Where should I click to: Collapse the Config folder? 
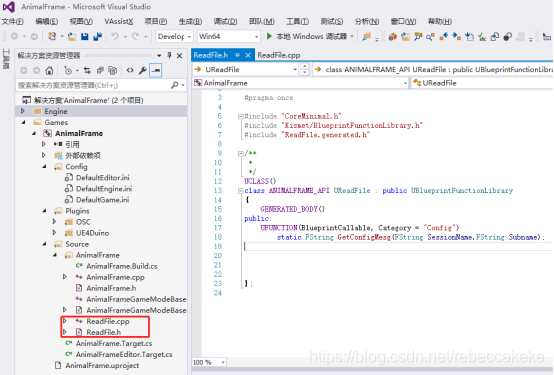pyautogui.click(x=45, y=166)
